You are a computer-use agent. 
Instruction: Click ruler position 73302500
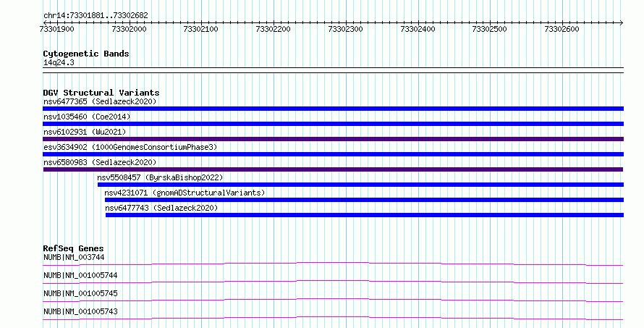tap(490, 29)
